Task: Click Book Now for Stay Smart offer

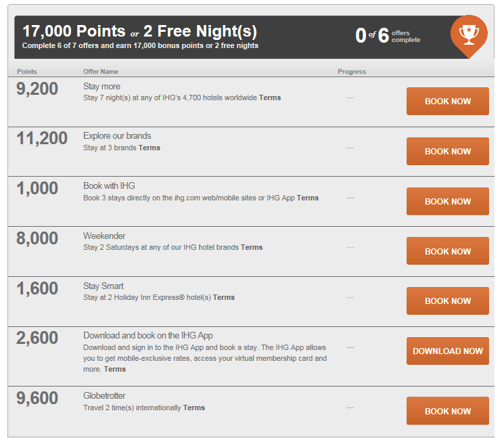Action: [x=448, y=301]
